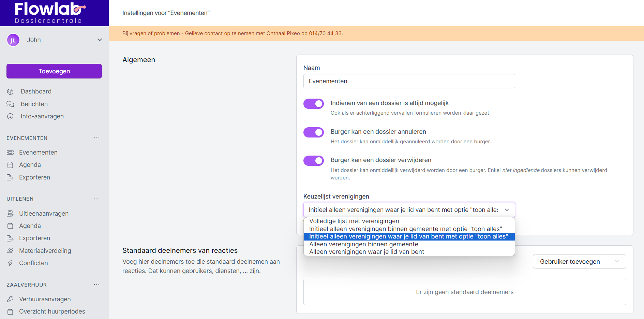Click the Uitleenaanvragen hand icon
This screenshot has width=644, height=319.
coord(10,214)
